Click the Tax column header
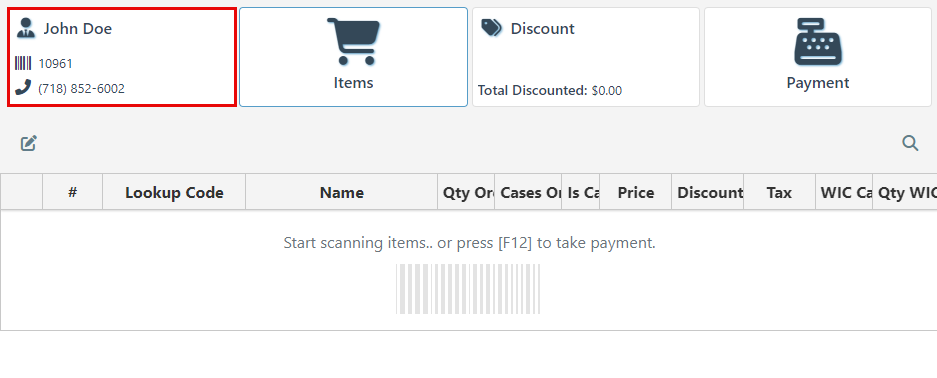 [x=779, y=192]
